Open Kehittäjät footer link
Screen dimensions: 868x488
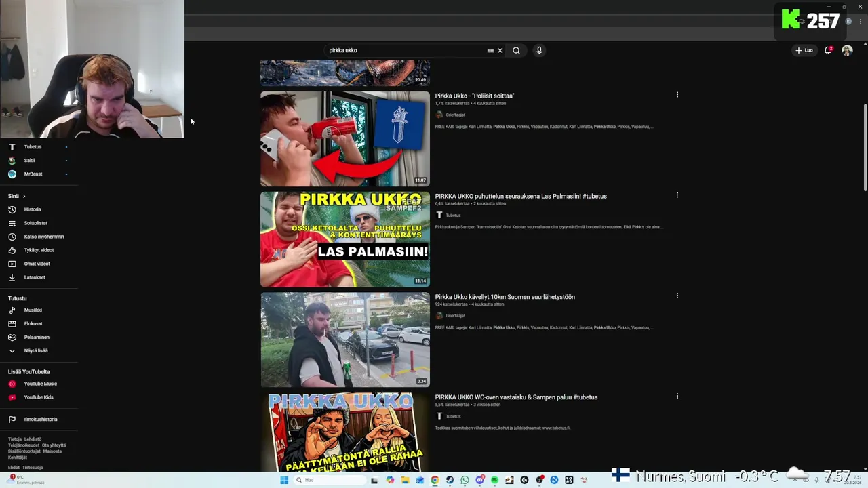[x=18, y=457]
